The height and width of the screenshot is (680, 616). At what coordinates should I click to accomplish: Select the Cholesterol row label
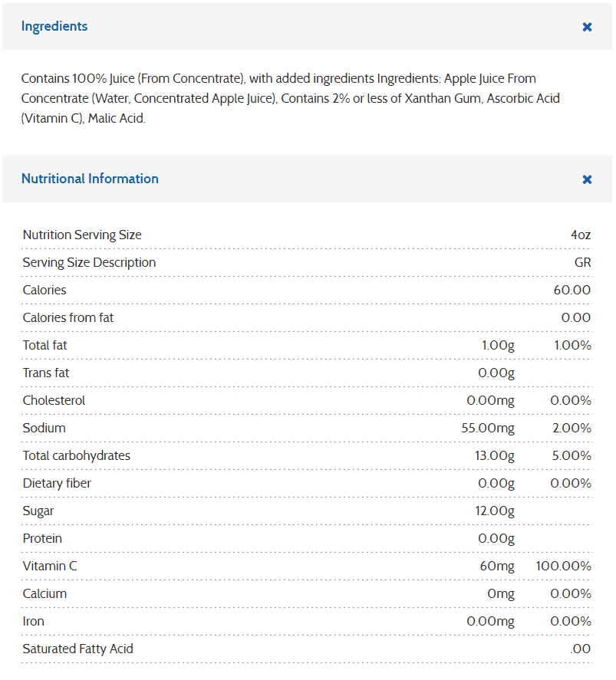point(54,400)
